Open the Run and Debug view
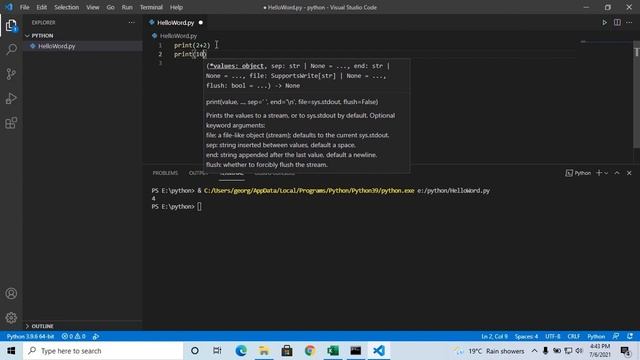 (x=11, y=98)
